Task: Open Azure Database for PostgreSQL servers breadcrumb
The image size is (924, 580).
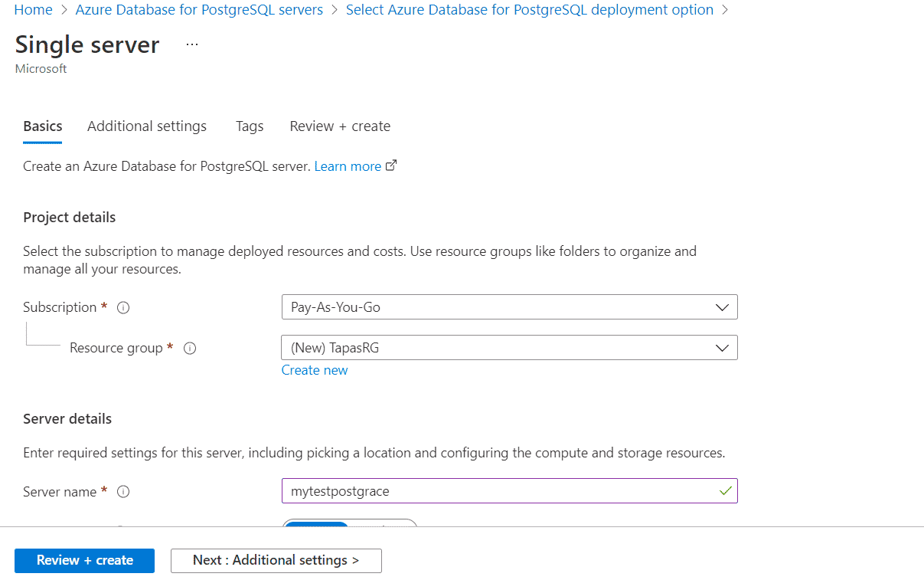Action: pyautogui.click(x=199, y=9)
